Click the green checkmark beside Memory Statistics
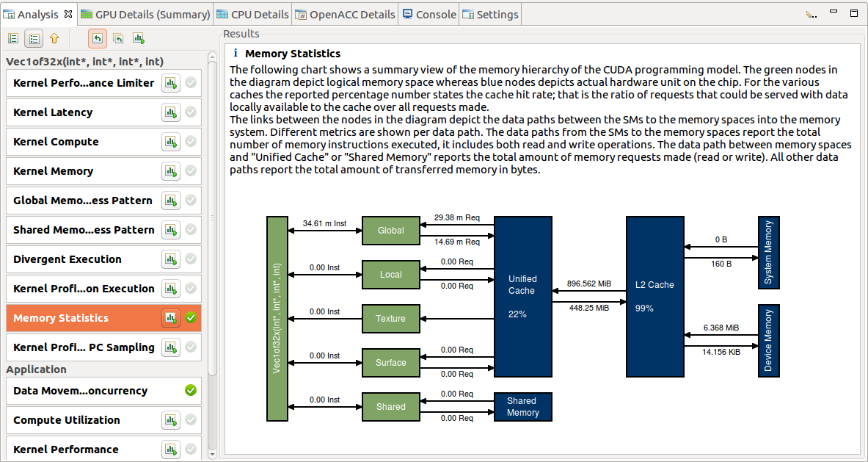Screen dimensions: 868x462 190,318
